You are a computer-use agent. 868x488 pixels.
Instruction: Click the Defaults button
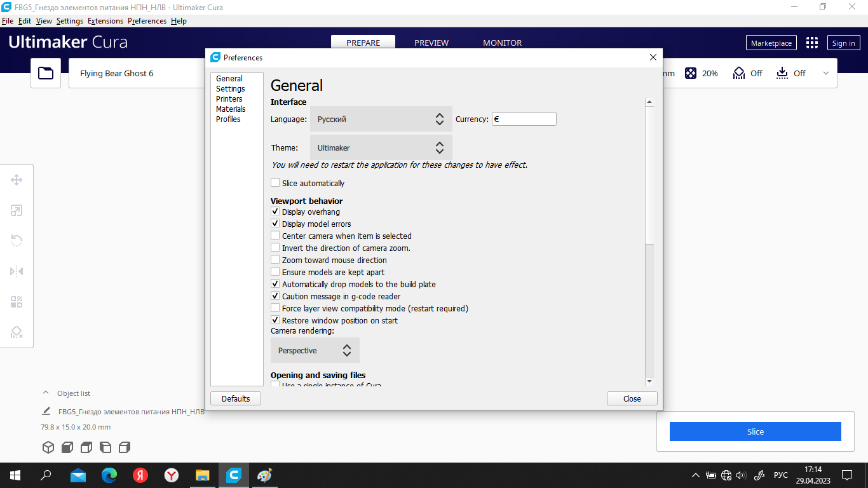pos(236,398)
